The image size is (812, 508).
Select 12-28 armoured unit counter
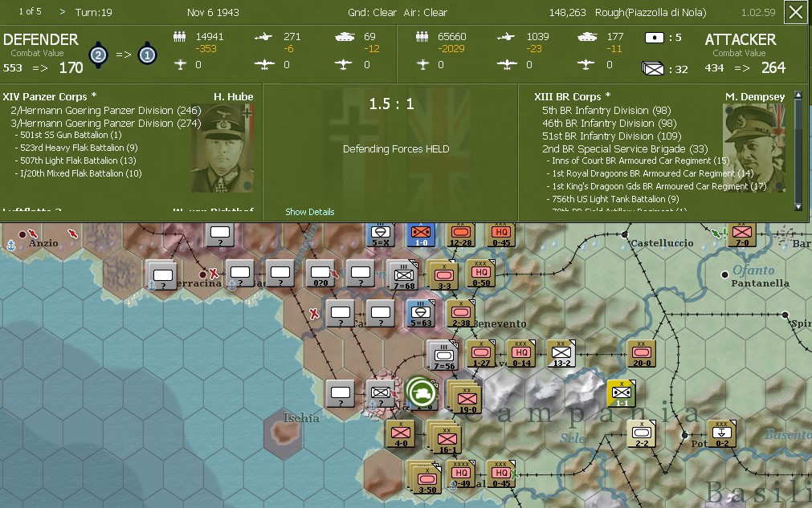click(x=460, y=235)
